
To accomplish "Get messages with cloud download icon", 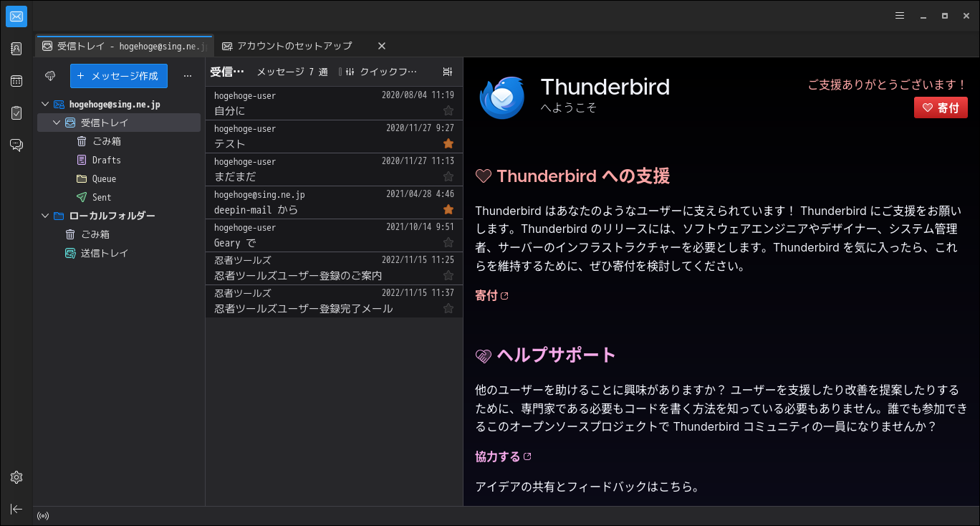I will click(x=50, y=75).
